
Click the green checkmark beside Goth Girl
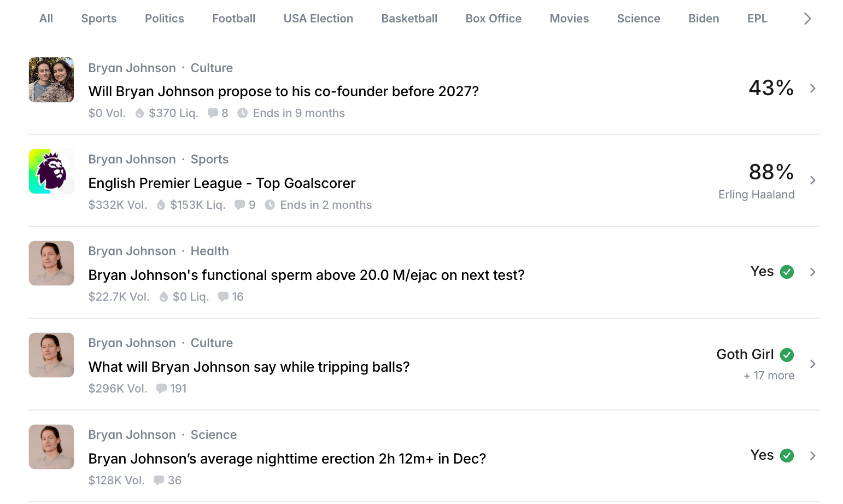(x=787, y=355)
